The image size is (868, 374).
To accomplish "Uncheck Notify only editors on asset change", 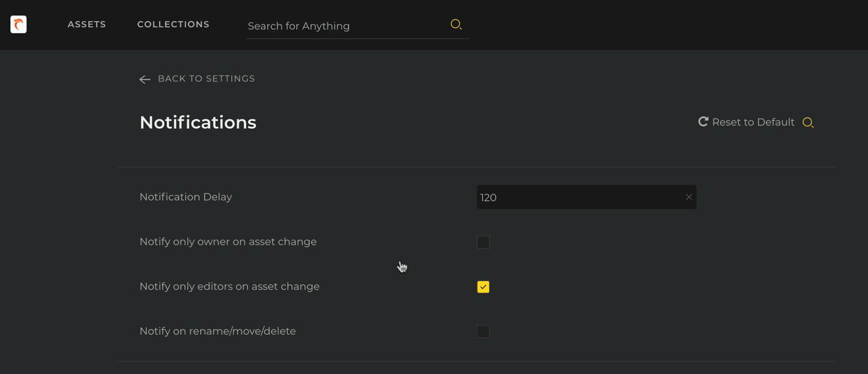I will 483,287.
